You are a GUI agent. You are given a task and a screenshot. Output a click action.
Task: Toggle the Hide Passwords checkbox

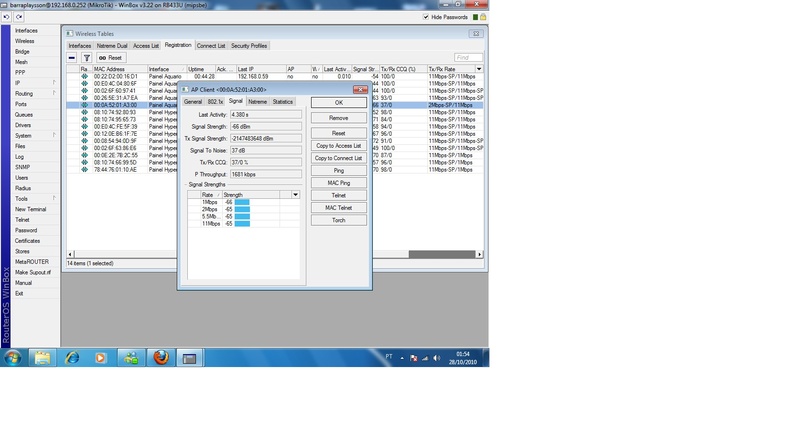(426, 17)
